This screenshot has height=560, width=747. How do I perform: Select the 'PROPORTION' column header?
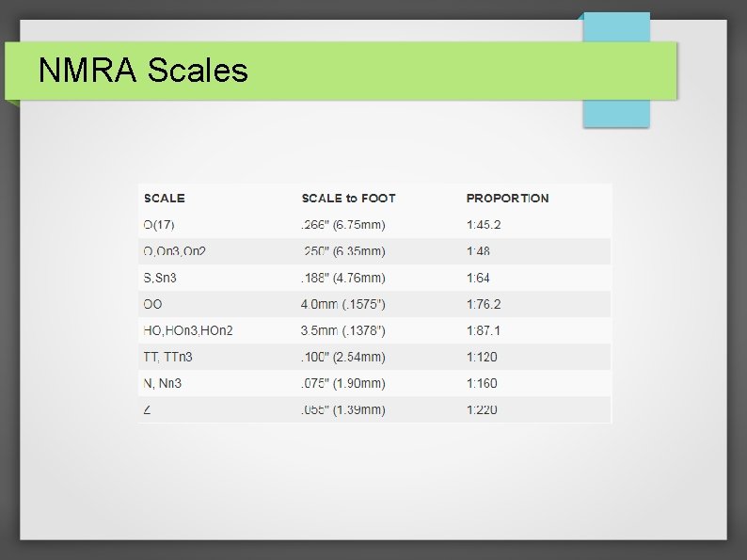point(507,199)
